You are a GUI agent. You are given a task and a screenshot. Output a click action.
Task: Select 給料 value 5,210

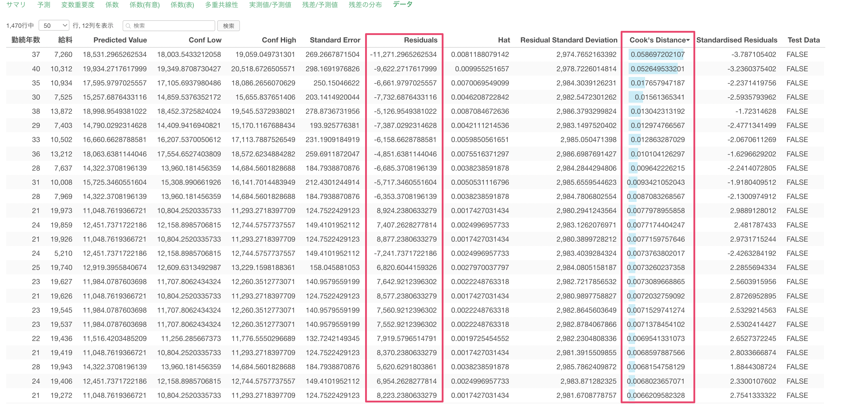coord(63,253)
